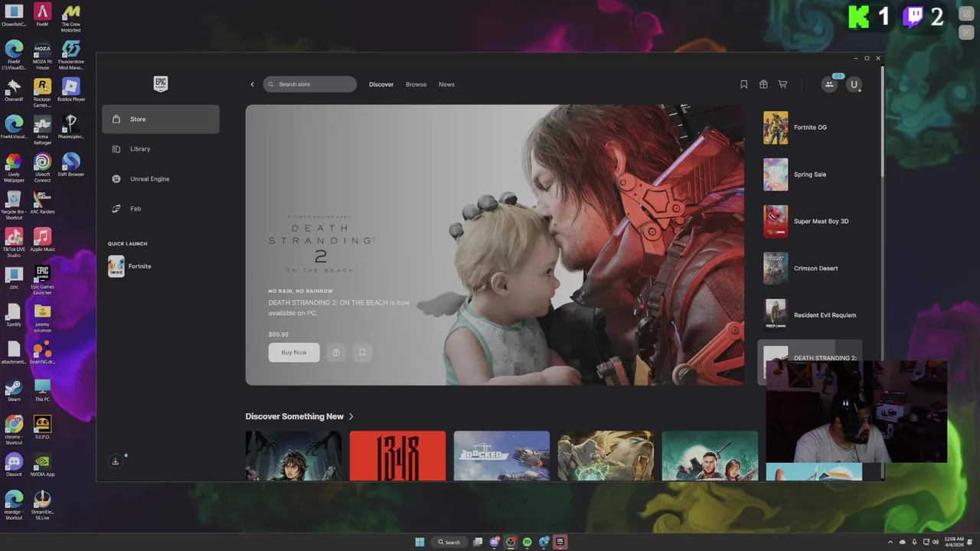Open Thunderstore Mod Manager desktop icon
The height and width of the screenshot is (551, 980).
pos(70,55)
